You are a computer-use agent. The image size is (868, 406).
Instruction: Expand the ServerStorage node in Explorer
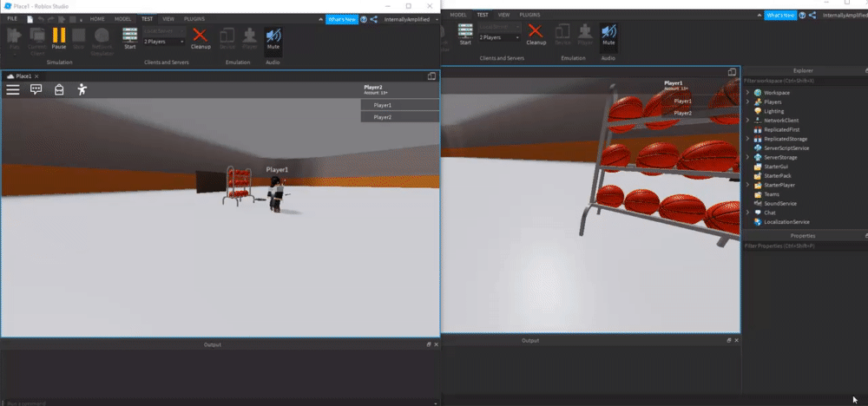(747, 157)
